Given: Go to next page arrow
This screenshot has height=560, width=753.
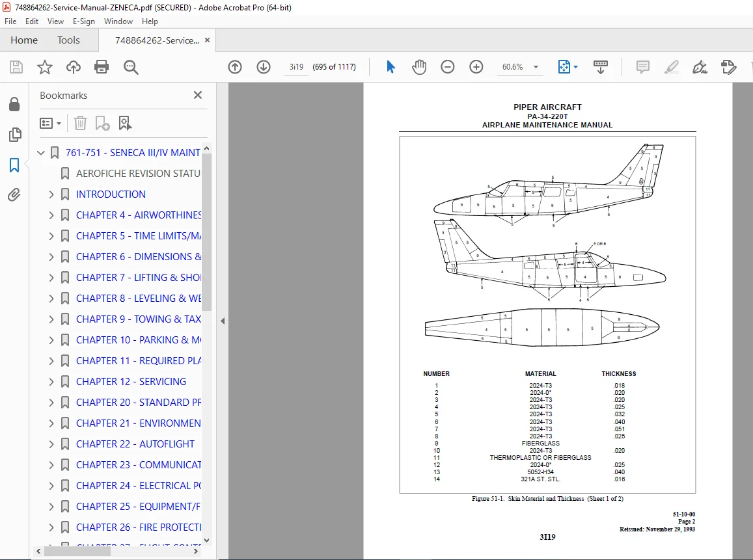Looking at the screenshot, I should pyautogui.click(x=264, y=67).
